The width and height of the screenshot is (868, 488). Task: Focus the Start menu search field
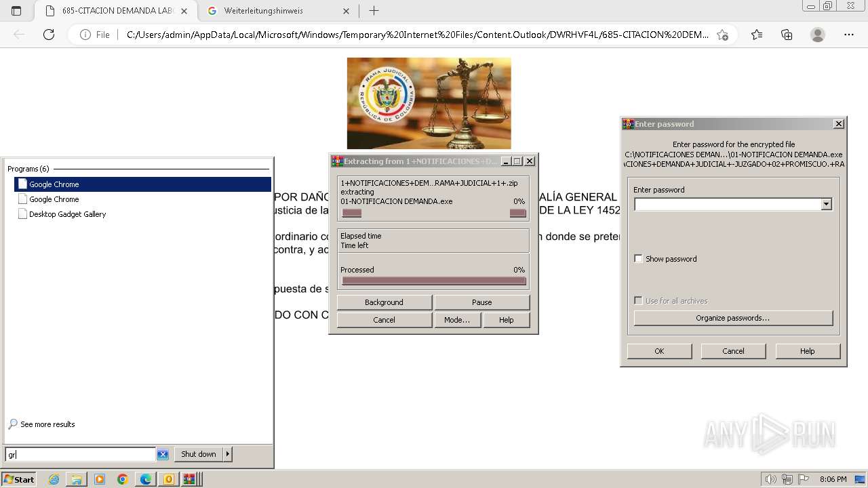pos(81,454)
